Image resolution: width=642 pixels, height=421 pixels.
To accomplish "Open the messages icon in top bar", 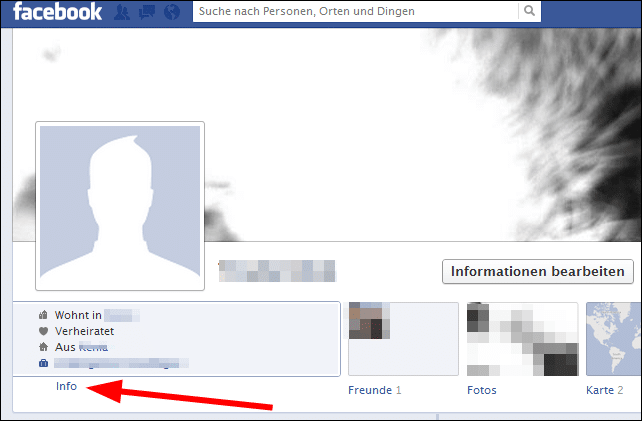I will coord(147,12).
